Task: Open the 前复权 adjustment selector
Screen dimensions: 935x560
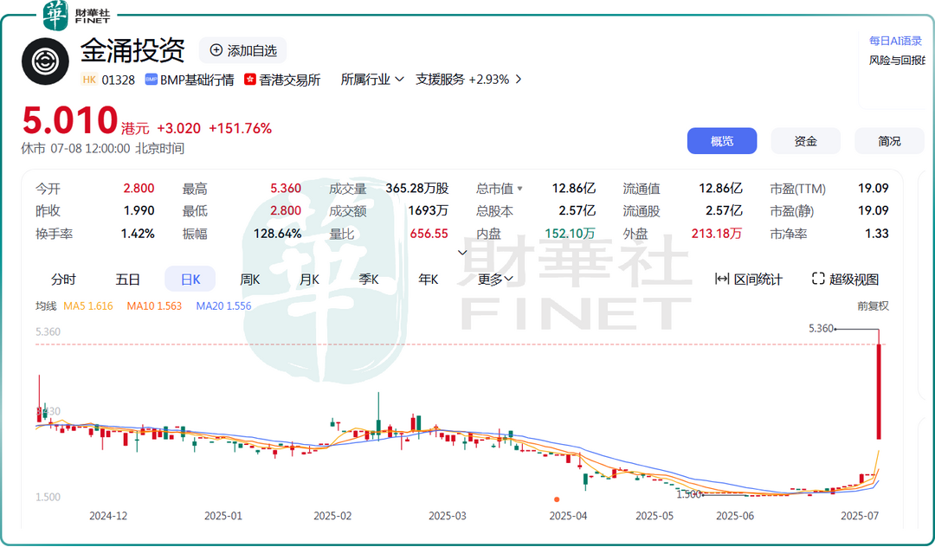Action: (x=873, y=306)
